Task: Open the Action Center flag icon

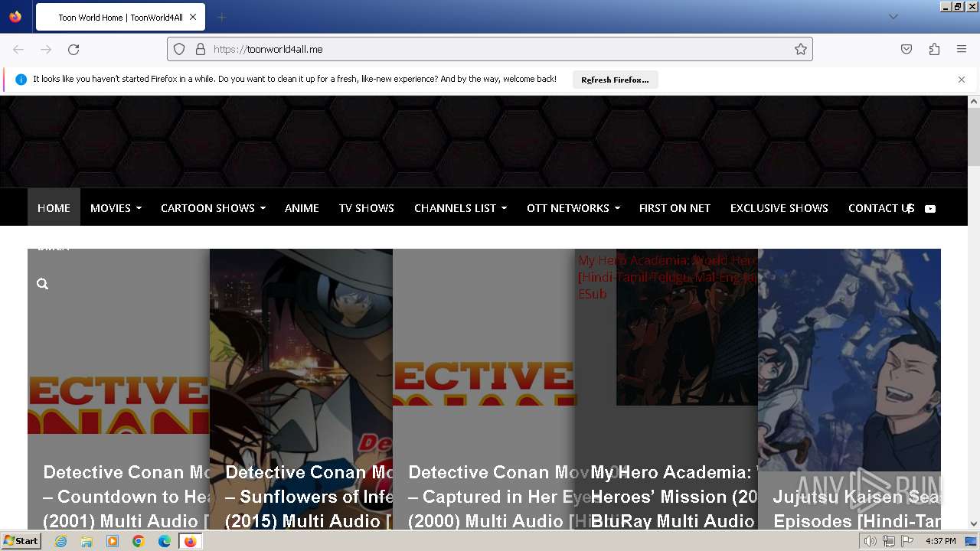Action: pyautogui.click(x=908, y=541)
